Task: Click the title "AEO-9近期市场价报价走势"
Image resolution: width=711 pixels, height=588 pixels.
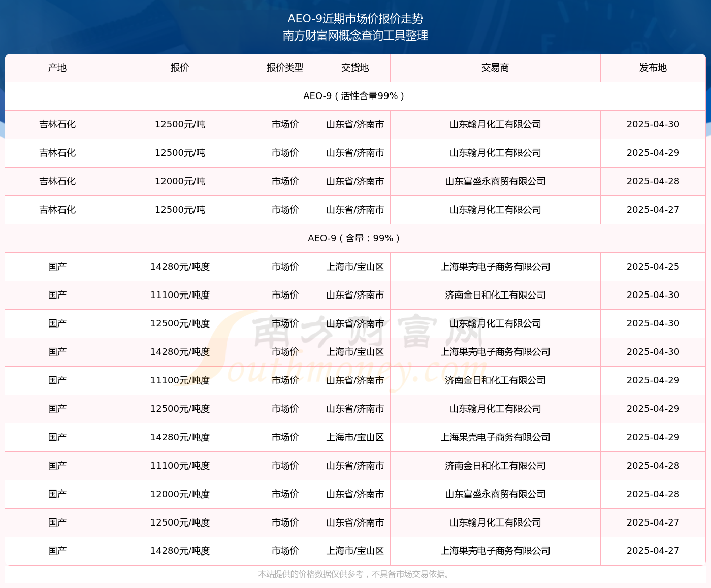Action: [x=355, y=19]
